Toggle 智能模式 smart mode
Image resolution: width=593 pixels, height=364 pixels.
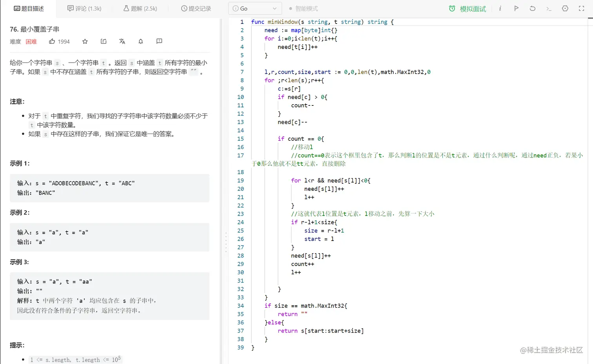coord(303,9)
